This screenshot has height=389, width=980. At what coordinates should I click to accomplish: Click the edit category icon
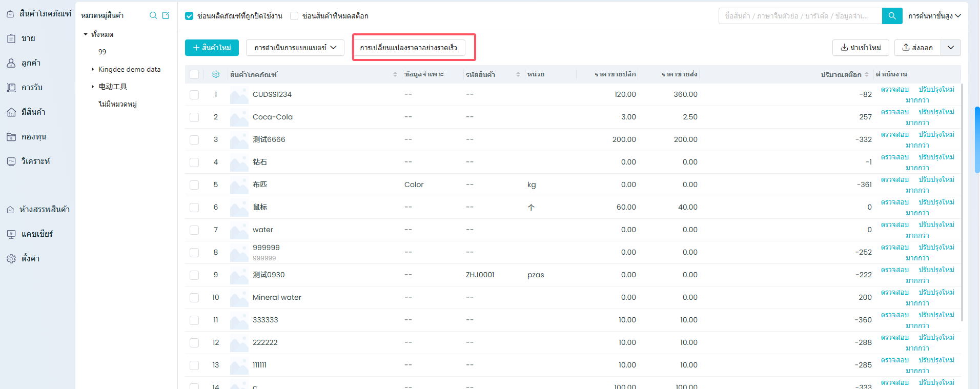pyautogui.click(x=166, y=15)
